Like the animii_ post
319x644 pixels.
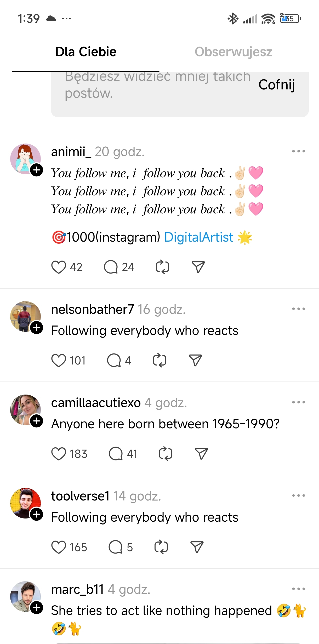(59, 267)
